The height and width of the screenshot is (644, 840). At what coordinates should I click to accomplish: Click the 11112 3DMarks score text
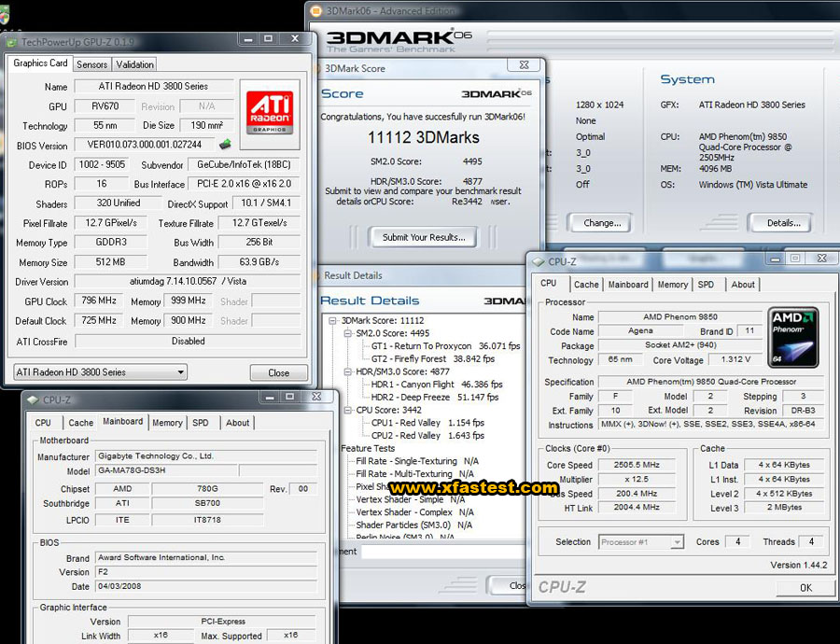tap(423, 138)
